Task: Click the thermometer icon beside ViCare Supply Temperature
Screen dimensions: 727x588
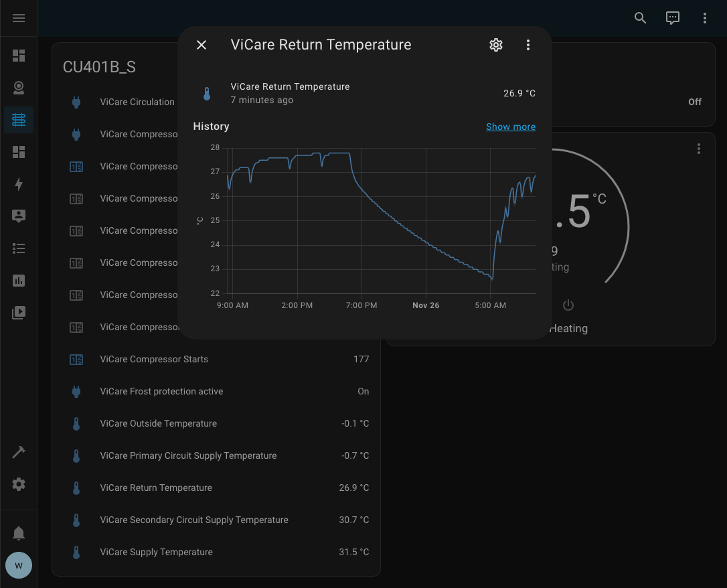Action: click(x=76, y=553)
